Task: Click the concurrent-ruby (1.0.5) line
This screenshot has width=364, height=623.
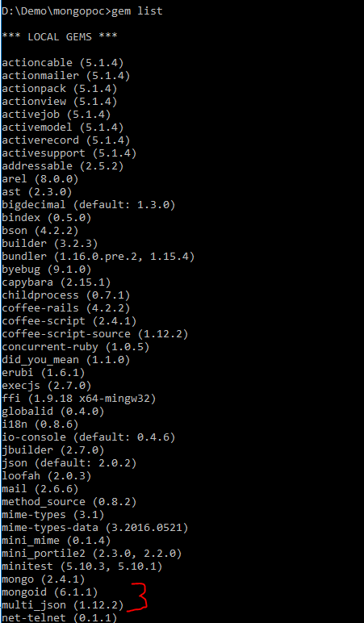Action: coord(76,347)
